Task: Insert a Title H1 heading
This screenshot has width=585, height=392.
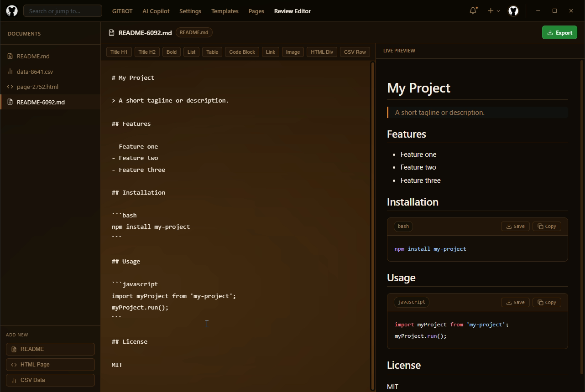Action: pos(119,52)
